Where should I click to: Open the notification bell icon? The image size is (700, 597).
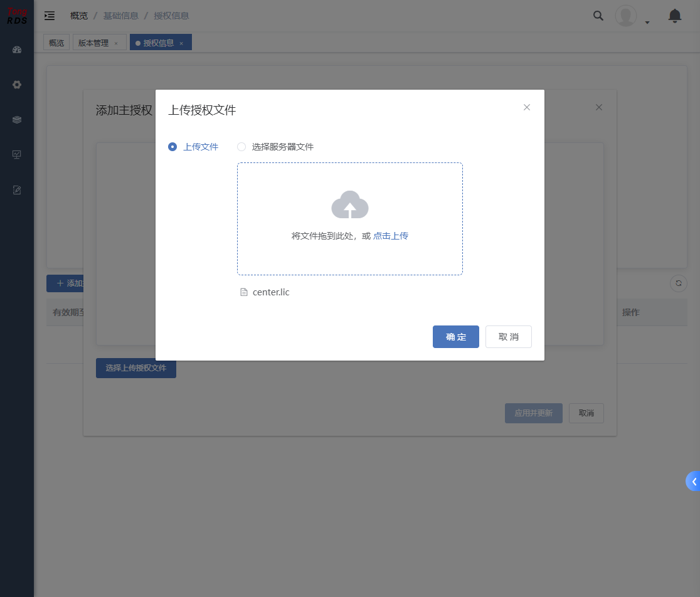(x=674, y=16)
